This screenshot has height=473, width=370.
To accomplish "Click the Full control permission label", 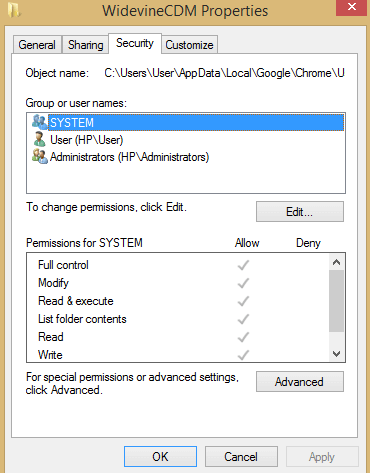I will tap(63, 265).
